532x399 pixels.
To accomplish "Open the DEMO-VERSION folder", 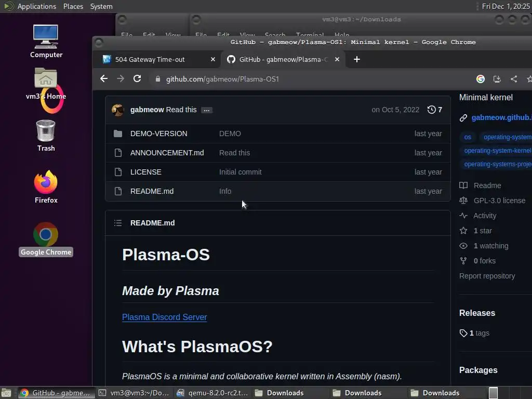I will 158,134.
